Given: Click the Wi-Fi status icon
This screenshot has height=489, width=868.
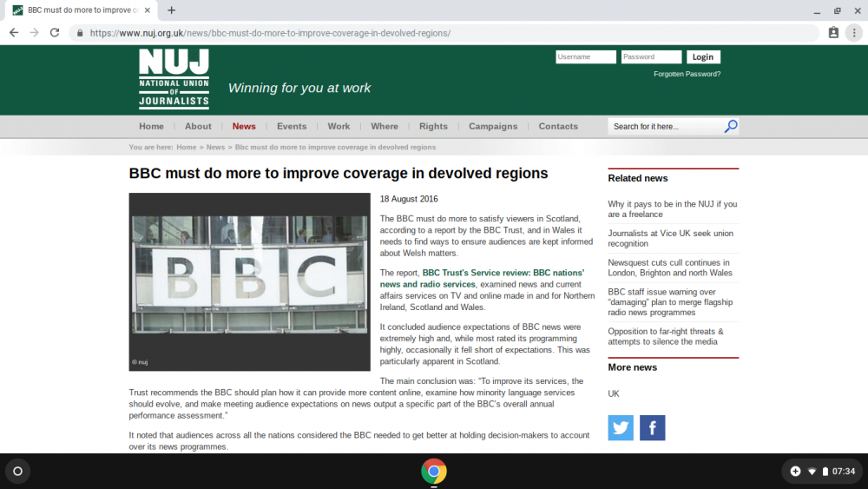Looking at the screenshot, I should 812,472.
